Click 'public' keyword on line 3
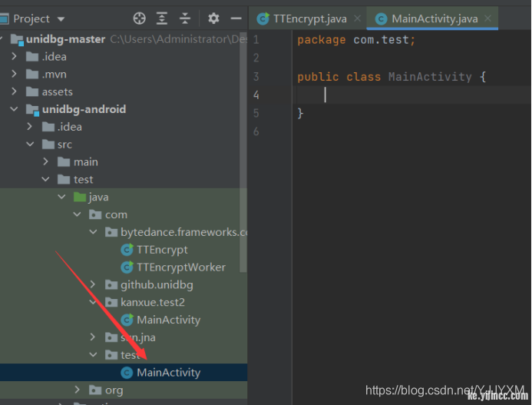The height and width of the screenshot is (405, 532). pyautogui.click(x=318, y=77)
